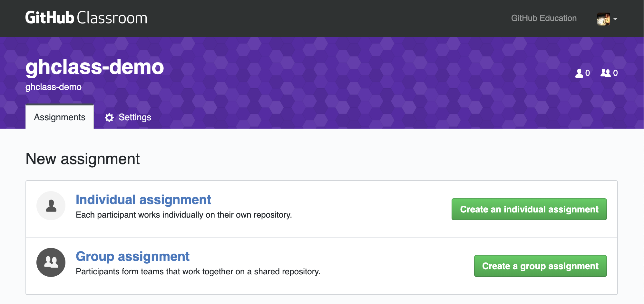Click the group people circle icon
Screen dimensions: 644x304
[x=51, y=262]
